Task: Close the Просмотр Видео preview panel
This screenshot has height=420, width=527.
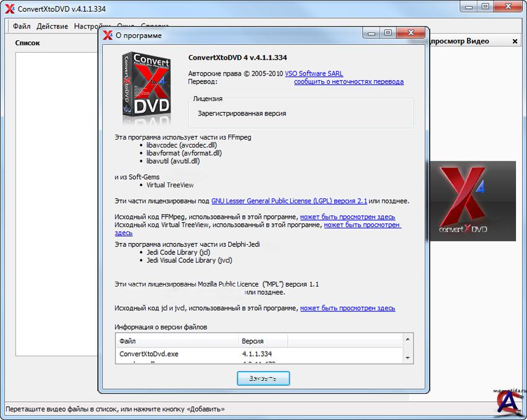Action: pos(515,42)
